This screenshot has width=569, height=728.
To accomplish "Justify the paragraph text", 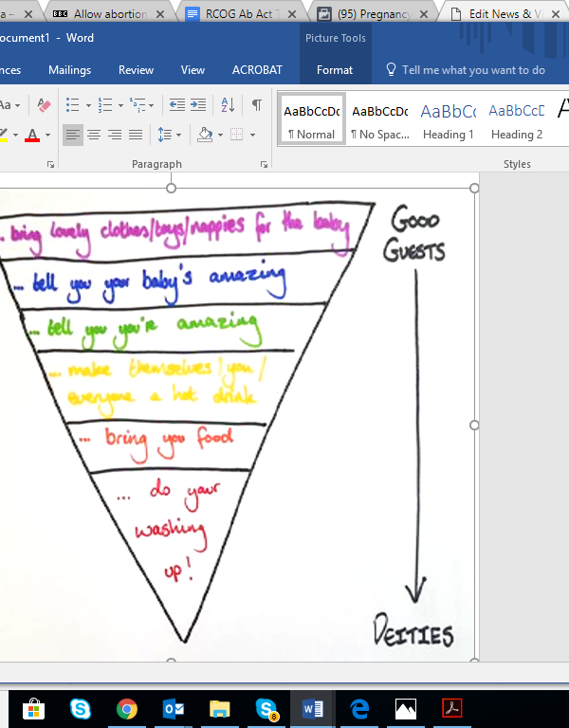I will [136, 135].
